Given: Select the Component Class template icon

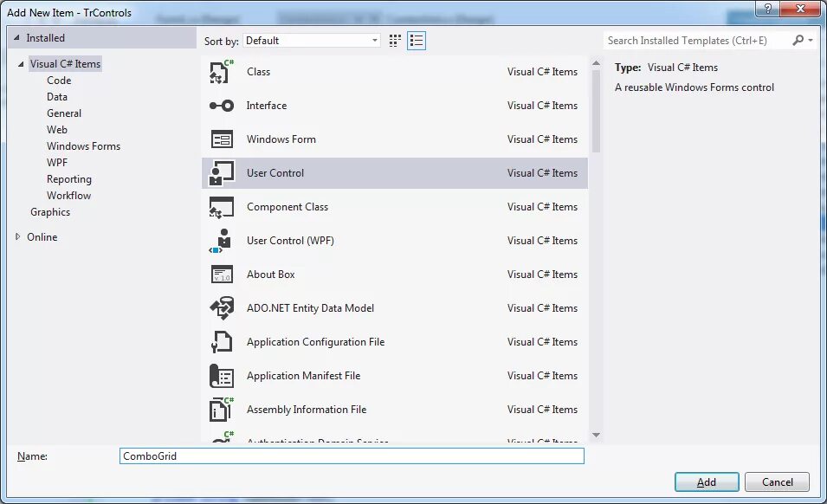Looking at the screenshot, I should pyautogui.click(x=221, y=206).
